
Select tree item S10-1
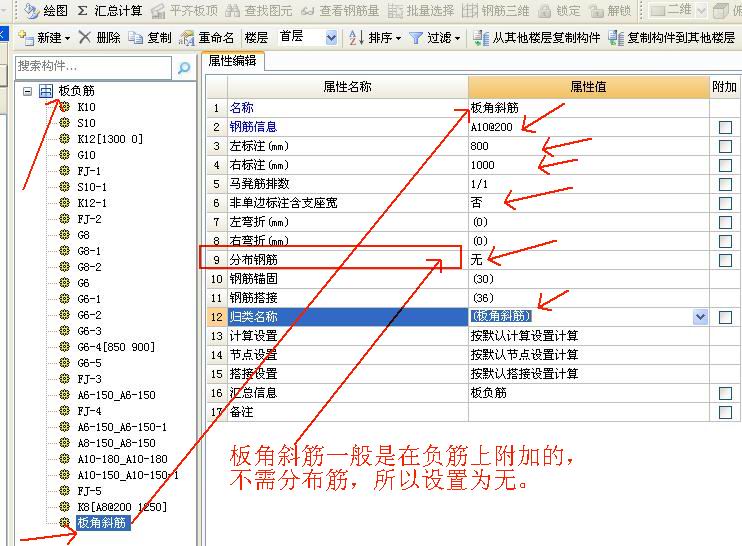click(92, 187)
